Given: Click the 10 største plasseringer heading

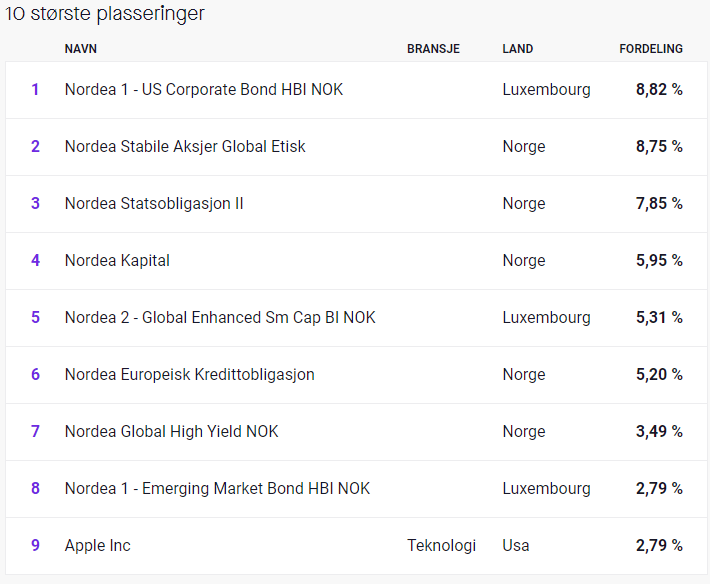Looking at the screenshot, I should click(x=105, y=14).
